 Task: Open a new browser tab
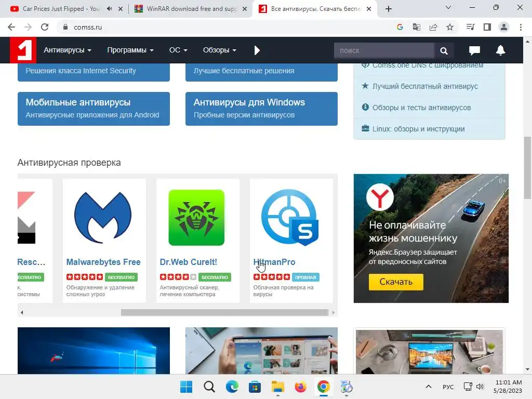[389, 9]
